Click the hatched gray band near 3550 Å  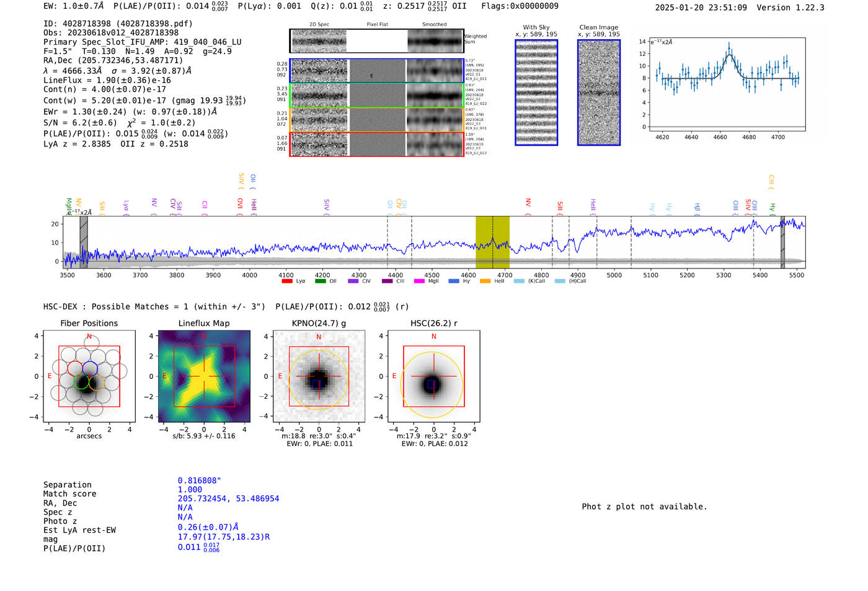point(84,242)
